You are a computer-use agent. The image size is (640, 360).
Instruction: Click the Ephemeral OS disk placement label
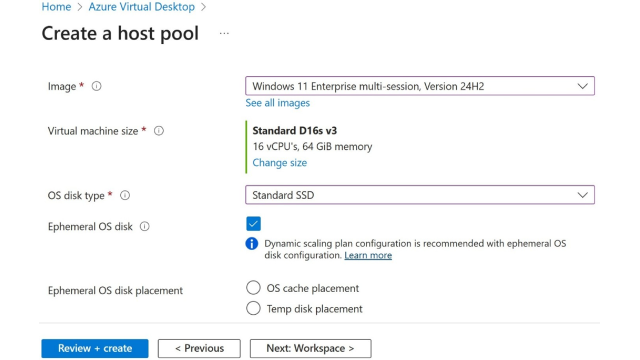tap(115, 291)
